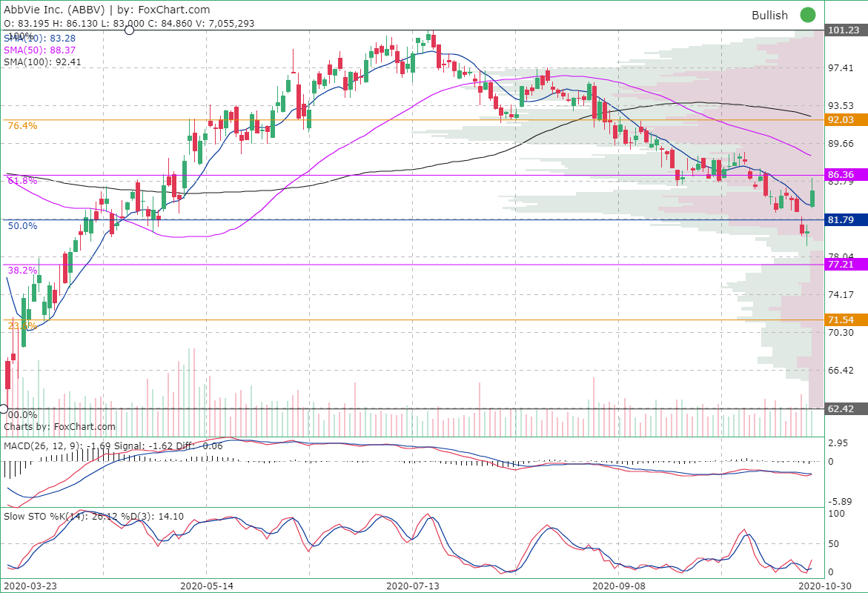
Task: Click the orange 92.03 price tag
Action: click(841, 119)
